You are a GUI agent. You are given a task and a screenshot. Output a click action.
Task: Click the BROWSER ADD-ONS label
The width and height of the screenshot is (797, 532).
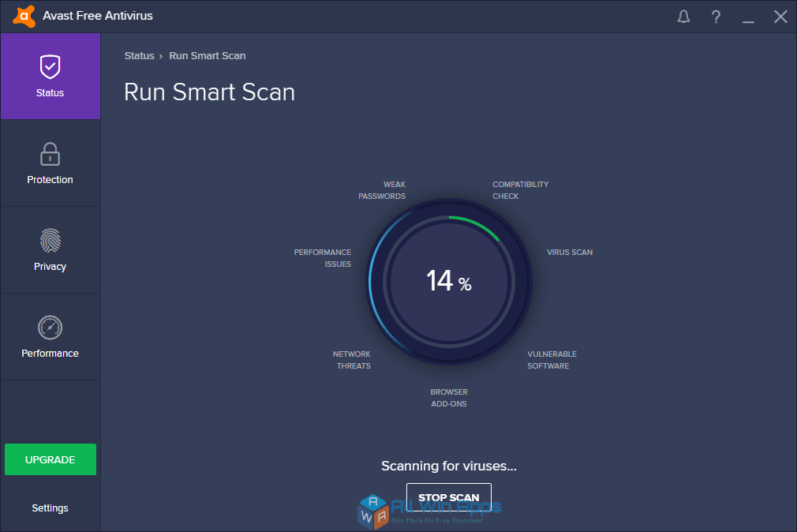(x=449, y=398)
